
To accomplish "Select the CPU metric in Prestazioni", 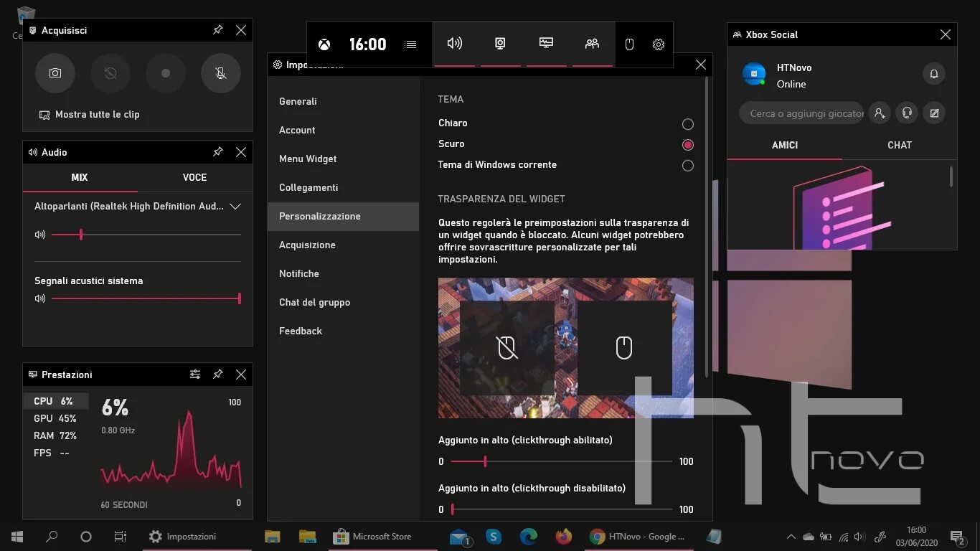I will [56, 401].
